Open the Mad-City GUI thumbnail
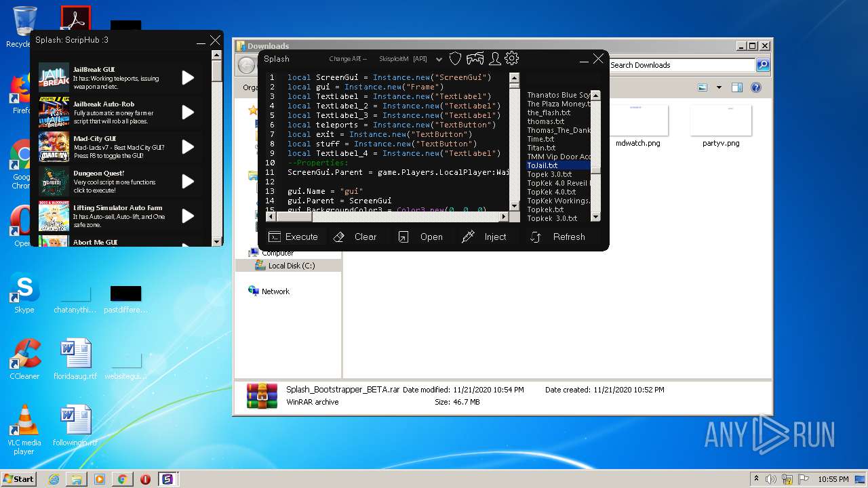868x488 pixels. (54, 146)
